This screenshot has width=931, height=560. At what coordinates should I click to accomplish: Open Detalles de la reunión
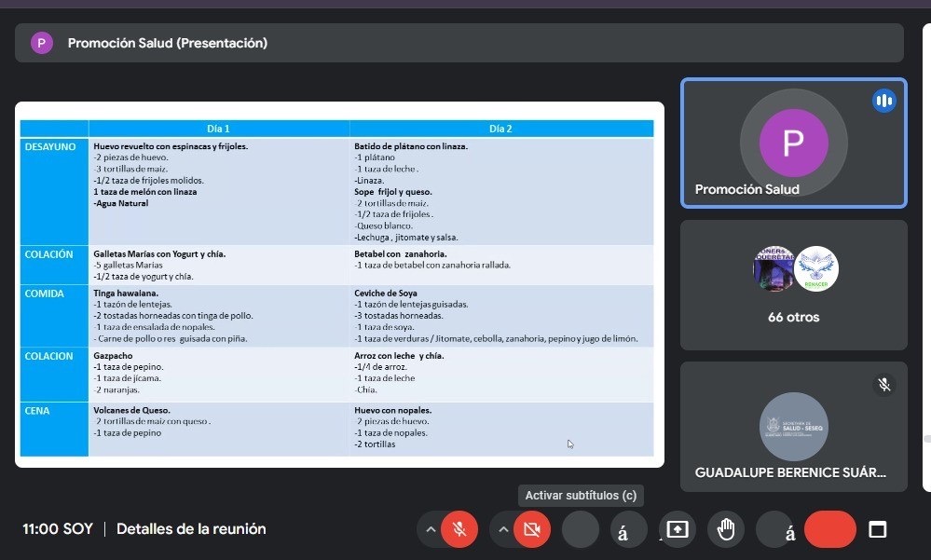(191, 529)
